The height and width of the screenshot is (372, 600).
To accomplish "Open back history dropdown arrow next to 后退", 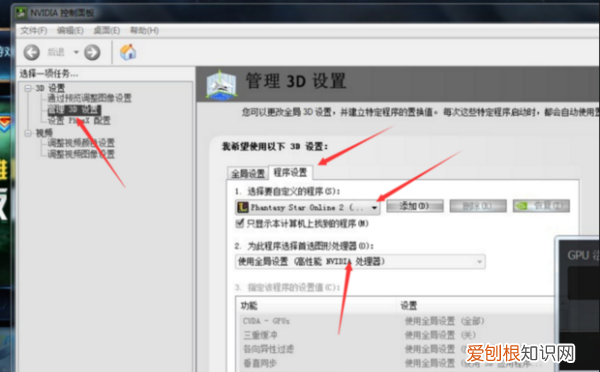I will tap(76, 52).
